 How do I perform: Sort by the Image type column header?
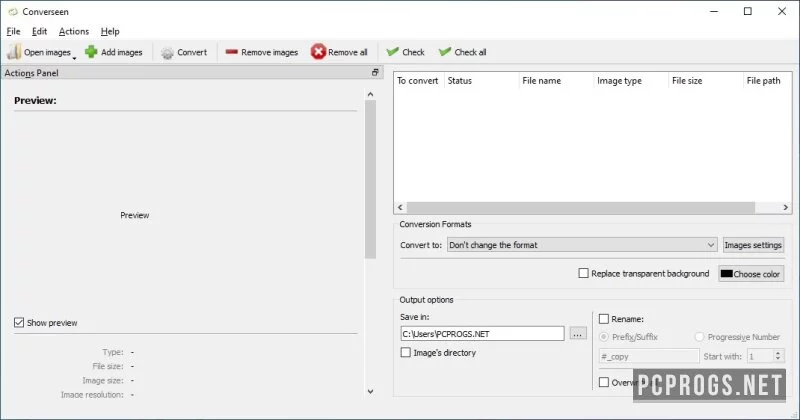point(631,81)
